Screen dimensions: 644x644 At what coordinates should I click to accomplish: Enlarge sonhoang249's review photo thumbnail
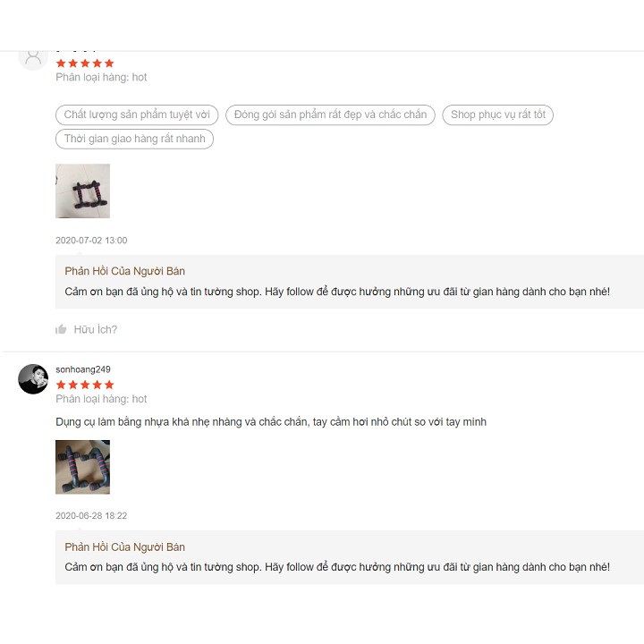pos(82,467)
